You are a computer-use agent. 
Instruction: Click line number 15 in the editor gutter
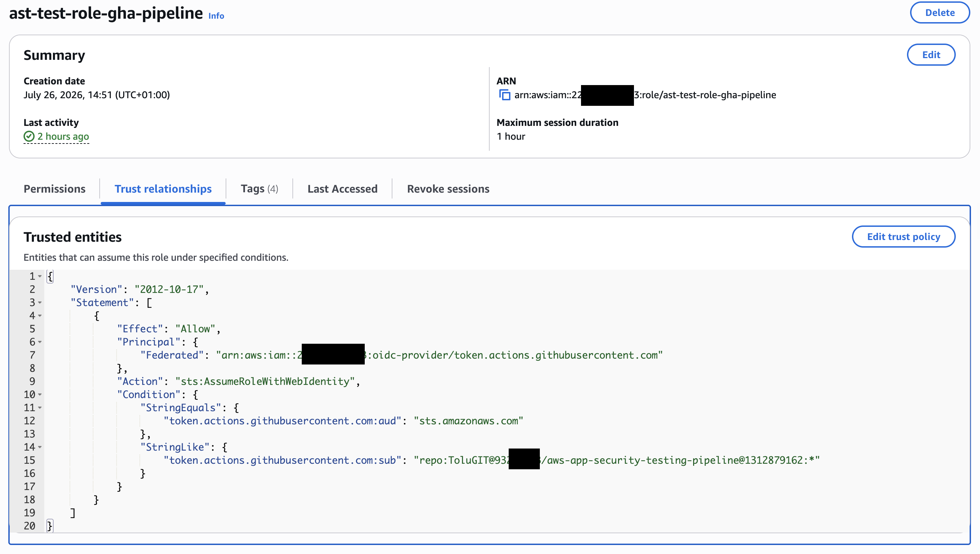29,460
